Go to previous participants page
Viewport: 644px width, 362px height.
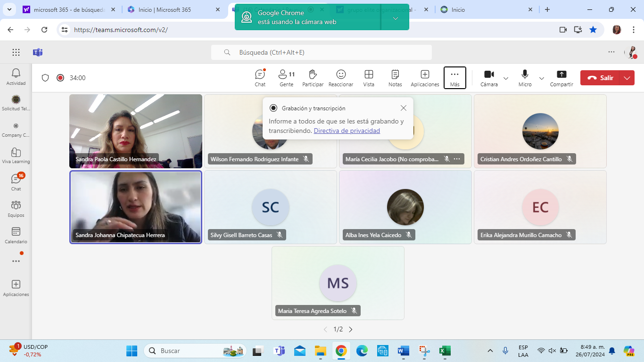click(325, 329)
